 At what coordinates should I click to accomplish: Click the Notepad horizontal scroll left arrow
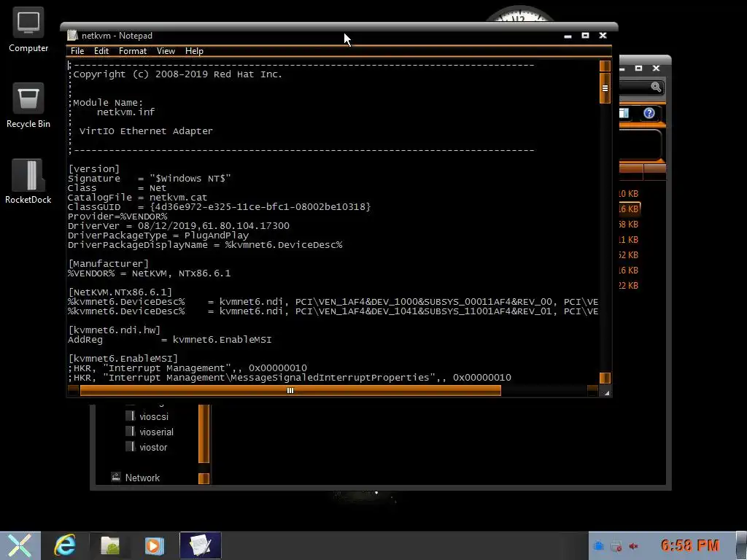(x=74, y=391)
